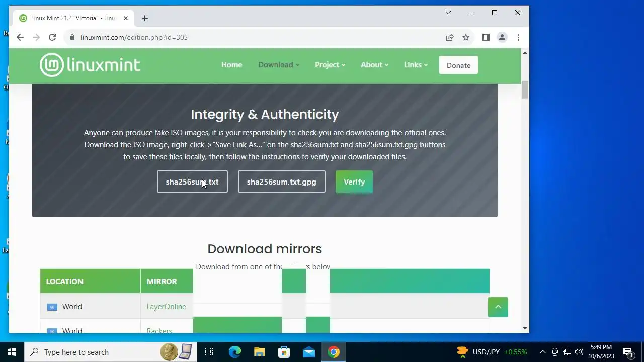The height and width of the screenshot is (362, 644).
Task: View site security padlock info
Action: [x=72, y=37]
